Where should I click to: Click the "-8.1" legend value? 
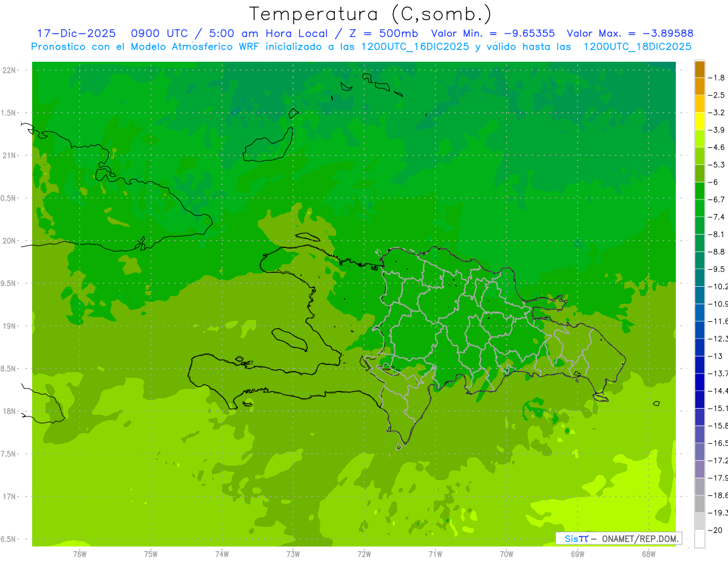716,235
